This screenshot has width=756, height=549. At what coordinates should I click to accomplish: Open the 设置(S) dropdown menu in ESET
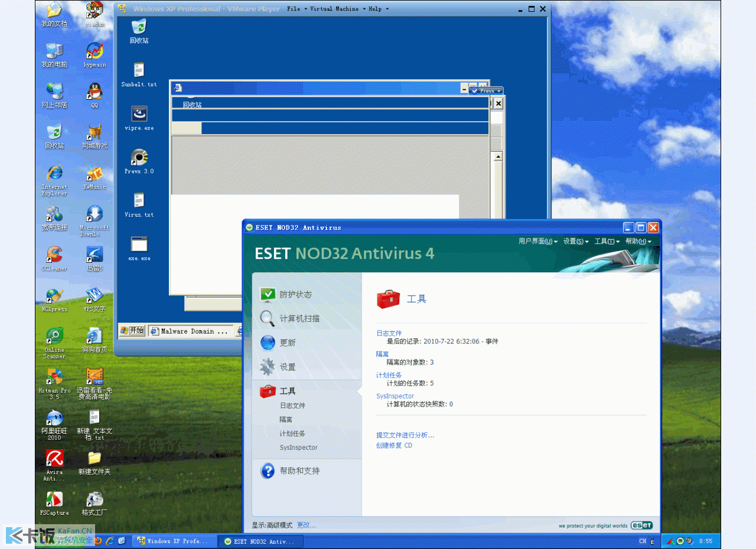point(576,241)
